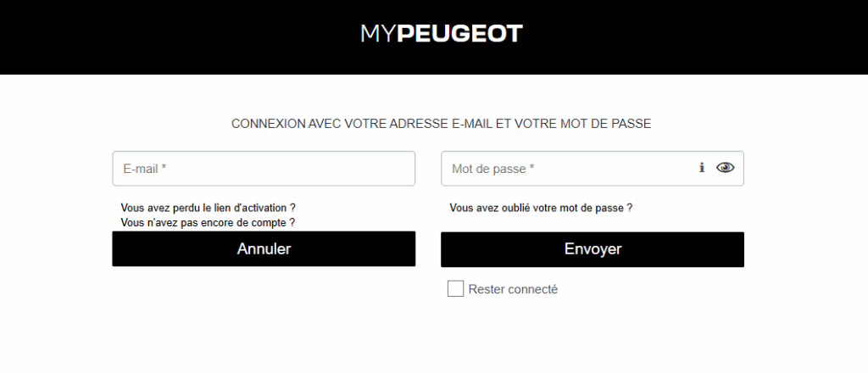The height and width of the screenshot is (373, 868).
Task: Click the password info 'i' icon
Action: [702, 168]
